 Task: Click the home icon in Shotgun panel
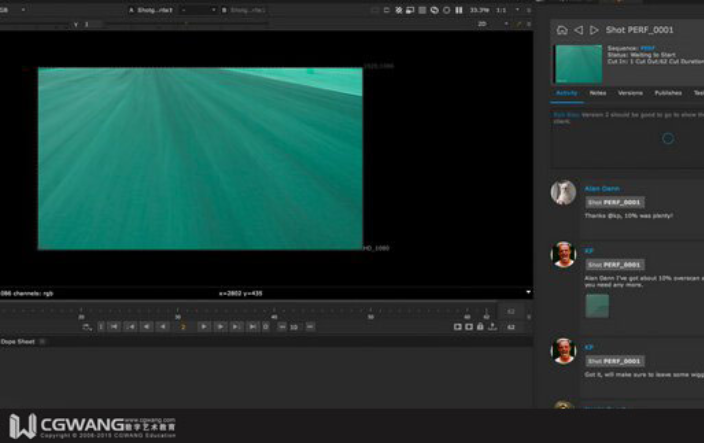tap(562, 30)
